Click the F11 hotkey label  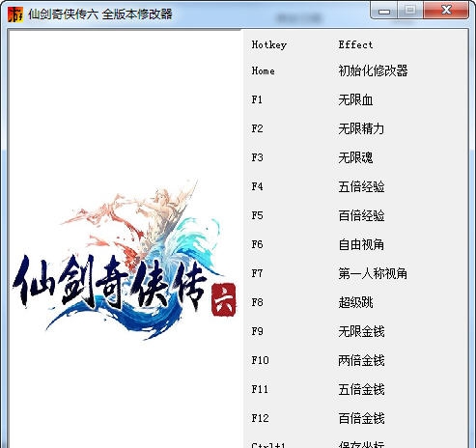(x=260, y=389)
